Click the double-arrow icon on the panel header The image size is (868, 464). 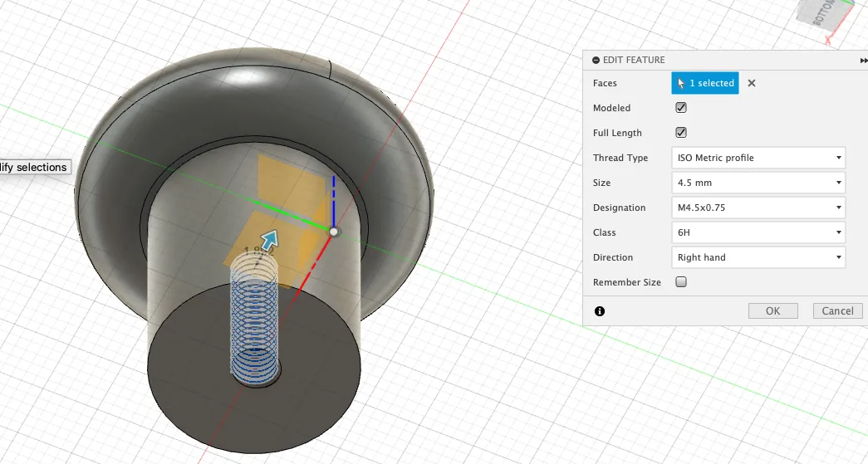[x=864, y=61]
